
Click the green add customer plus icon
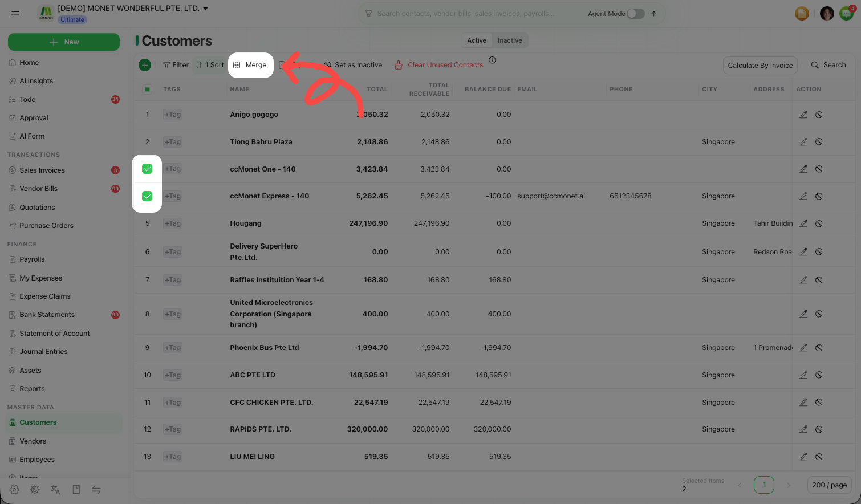tap(145, 65)
